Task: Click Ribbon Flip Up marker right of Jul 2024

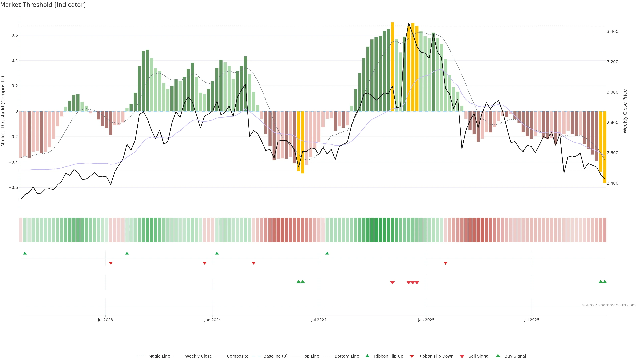Action: pos(327,253)
